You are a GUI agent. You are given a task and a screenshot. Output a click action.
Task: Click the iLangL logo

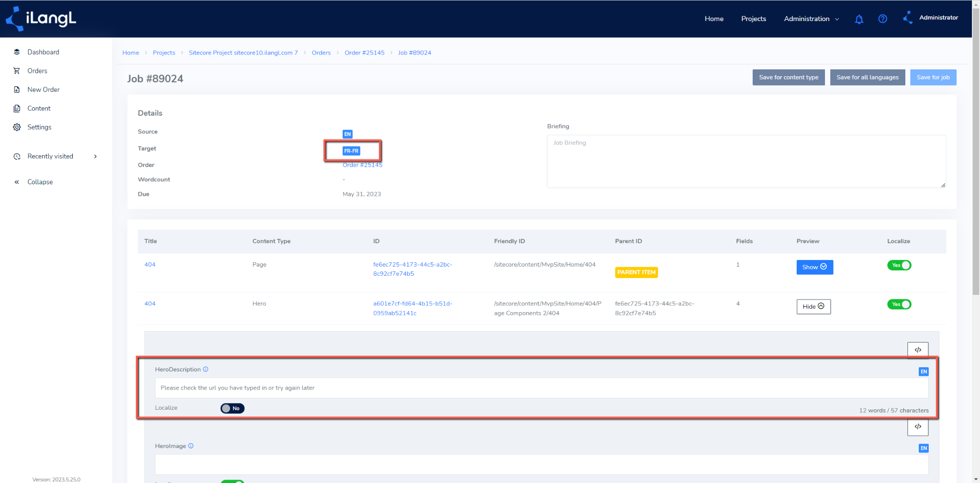point(41,19)
